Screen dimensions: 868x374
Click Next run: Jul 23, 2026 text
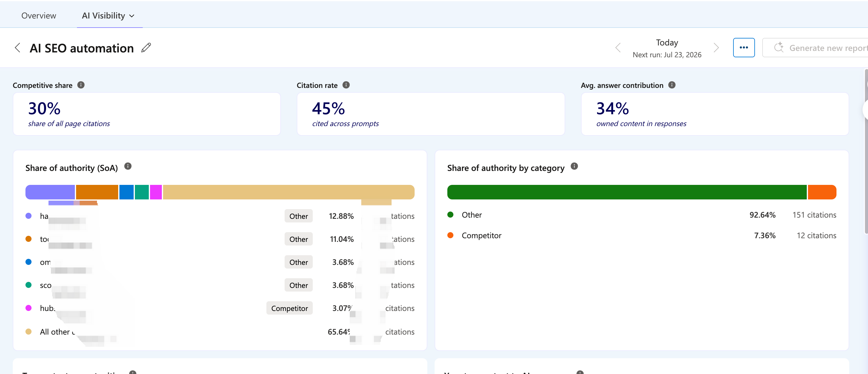pos(667,55)
